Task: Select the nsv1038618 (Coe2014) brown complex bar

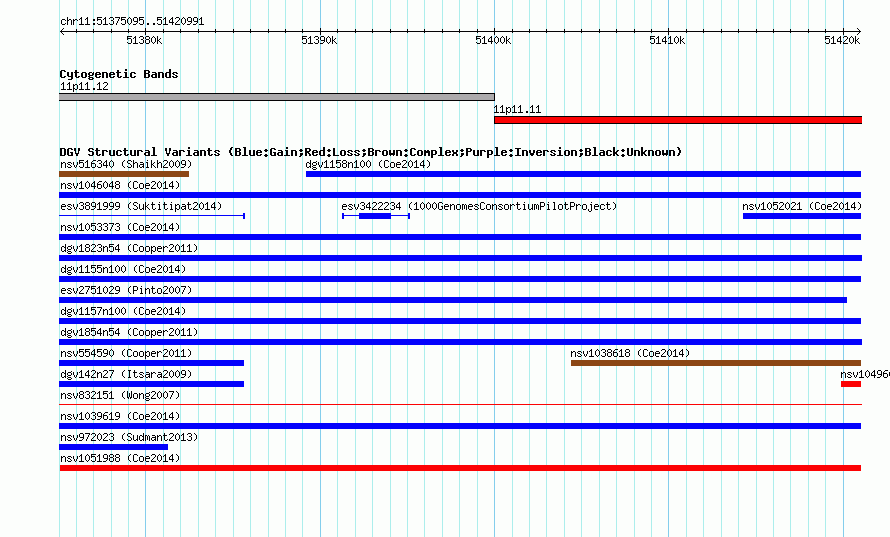Action: click(716, 363)
